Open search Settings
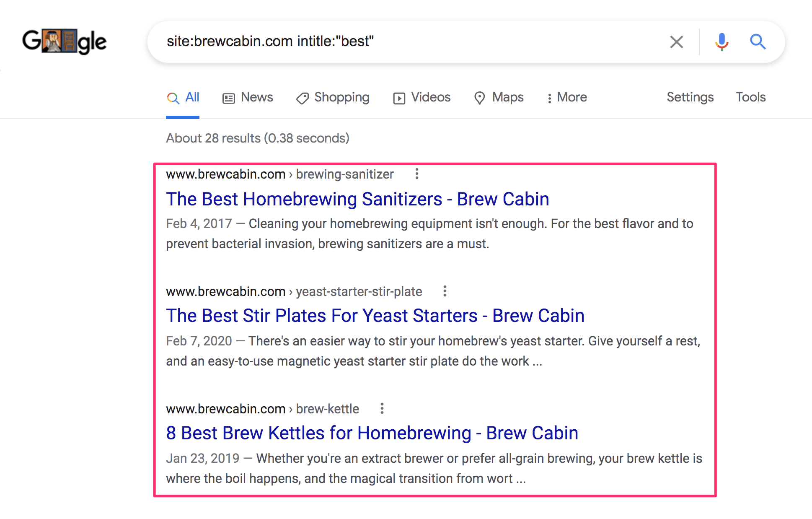Image resolution: width=812 pixels, height=519 pixels. coord(690,97)
